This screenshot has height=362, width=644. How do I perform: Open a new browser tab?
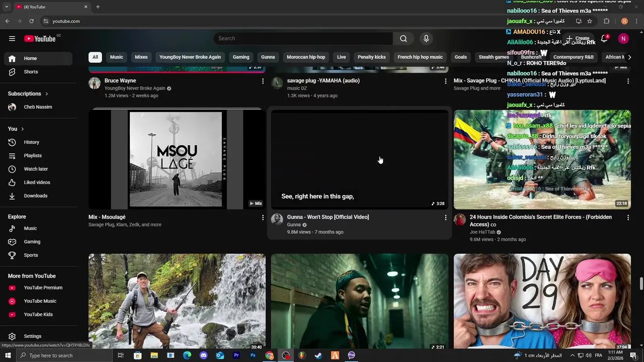[x=98, y=7]
